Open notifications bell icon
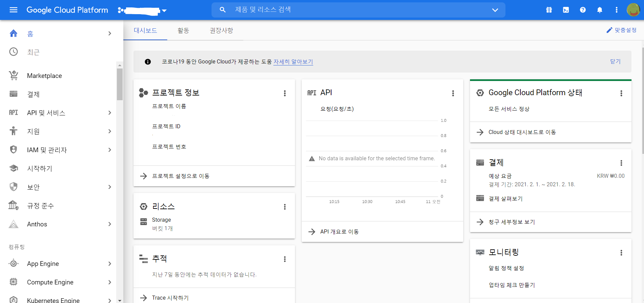The image size is (644, 303). pos(600,10)
